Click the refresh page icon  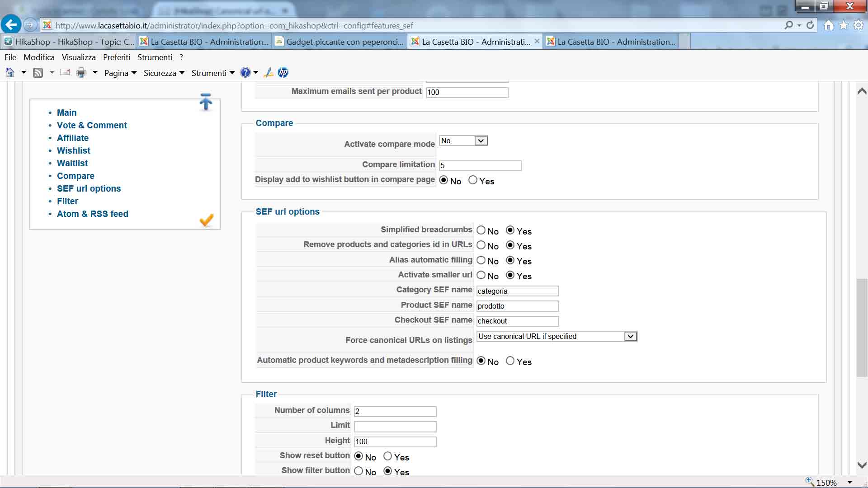coord(810,25)
